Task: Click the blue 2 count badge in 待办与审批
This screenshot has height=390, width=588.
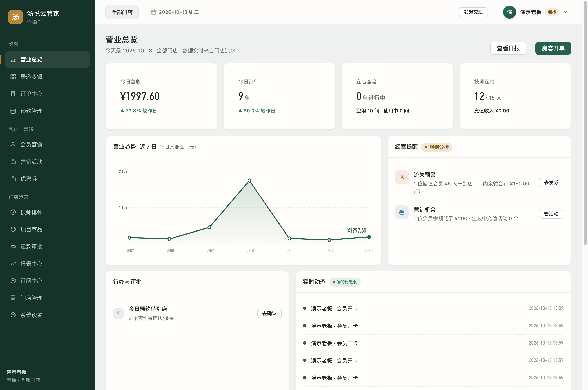Action: [118, 313]
